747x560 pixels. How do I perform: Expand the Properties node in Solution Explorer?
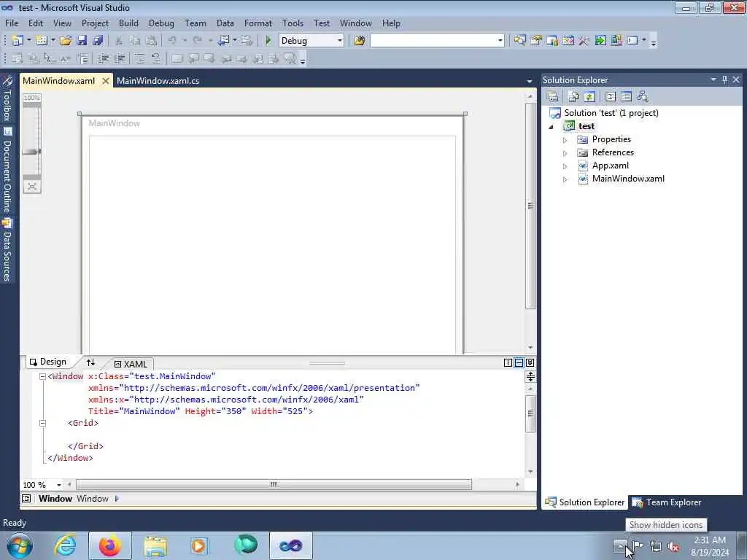pos(565,140)
